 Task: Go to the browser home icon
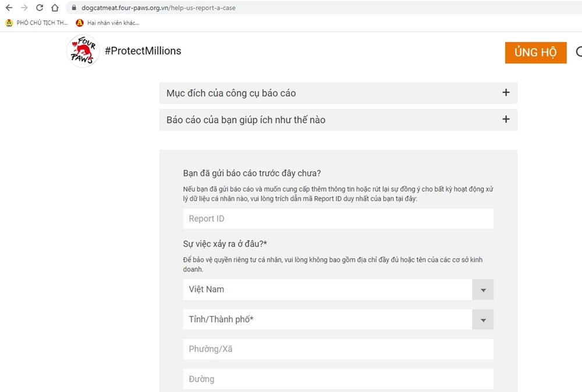click(x=55, y=8)
